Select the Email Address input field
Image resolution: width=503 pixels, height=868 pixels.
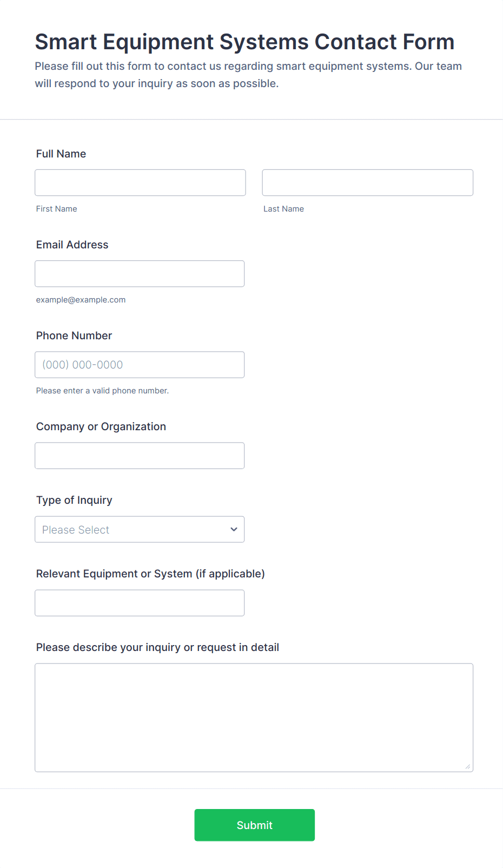click(140, 274)
